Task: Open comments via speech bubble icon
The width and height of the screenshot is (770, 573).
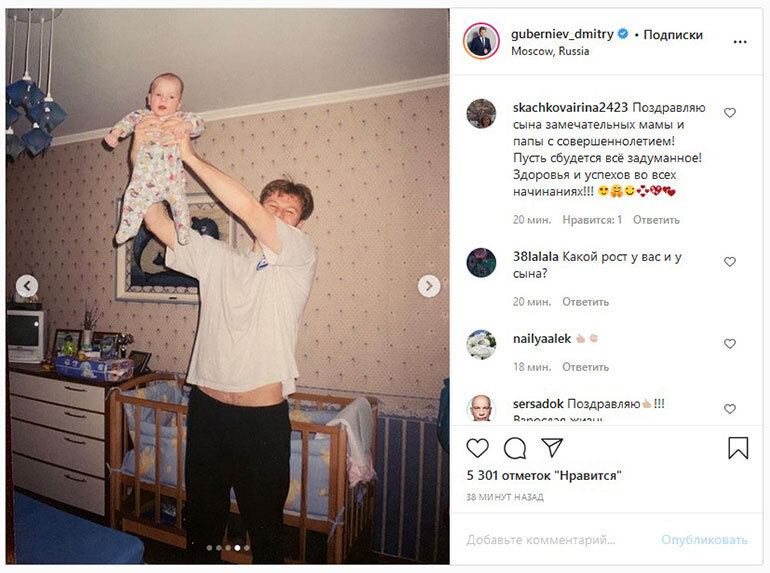Action: [515, 448]
